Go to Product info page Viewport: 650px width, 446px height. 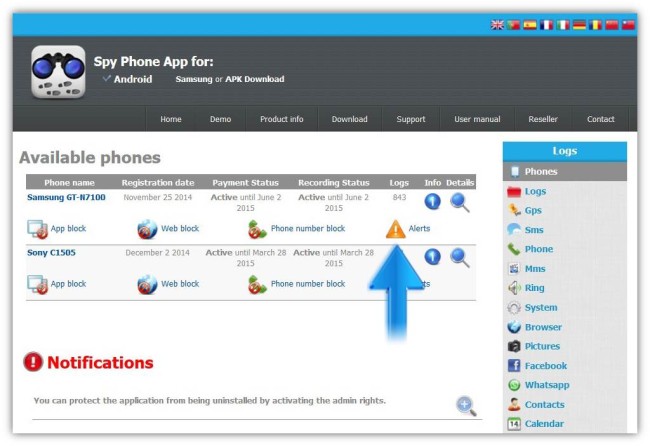(282, 119)
